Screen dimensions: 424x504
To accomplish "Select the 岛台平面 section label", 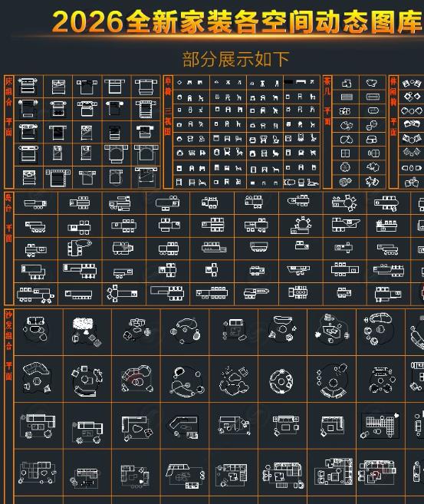I will (8, 218).
